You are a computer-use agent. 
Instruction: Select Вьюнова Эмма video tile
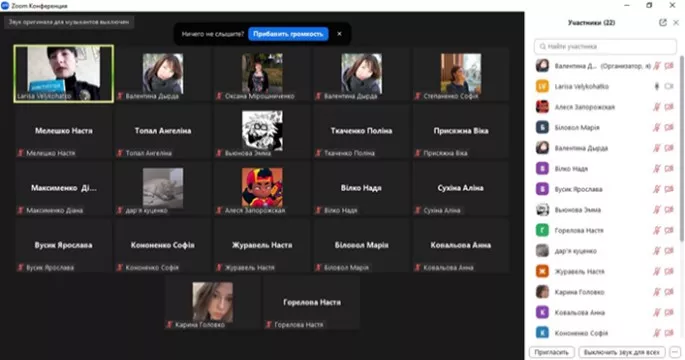[262, 131]
